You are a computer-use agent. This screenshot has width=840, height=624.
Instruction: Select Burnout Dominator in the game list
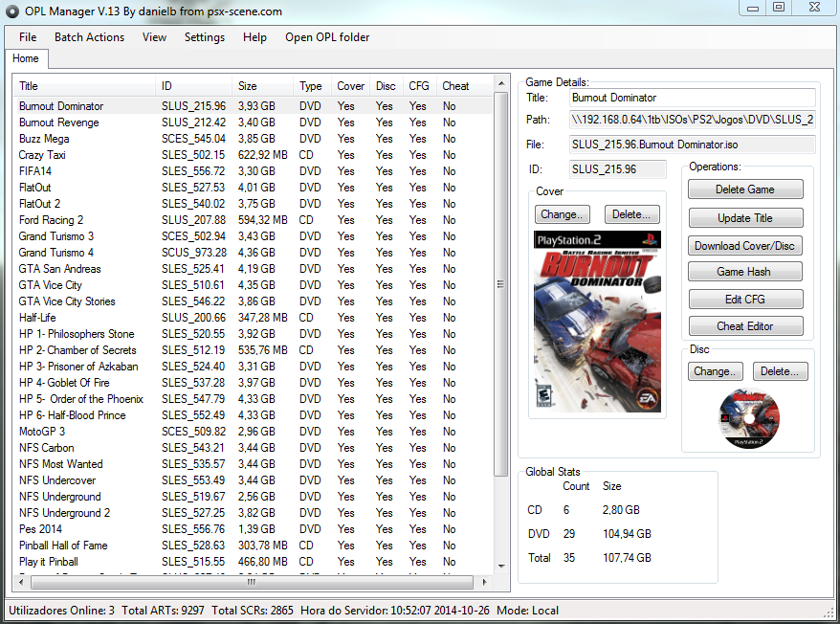(253, 106)
